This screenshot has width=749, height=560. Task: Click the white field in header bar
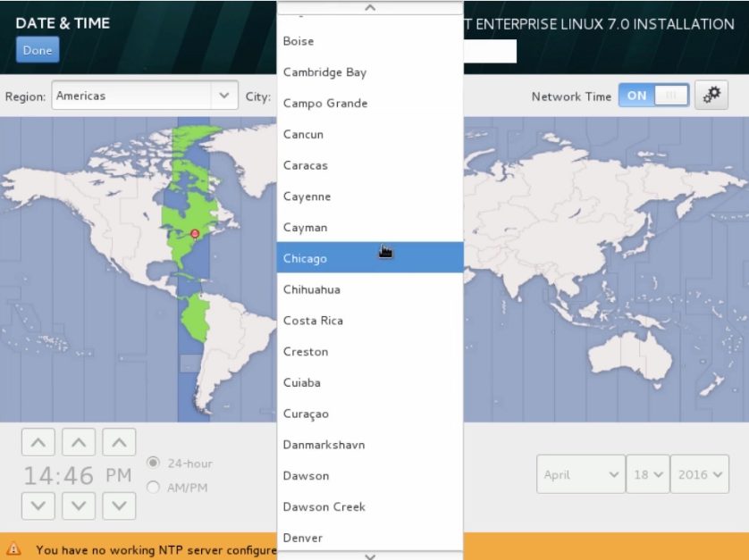tap(490, 51)
